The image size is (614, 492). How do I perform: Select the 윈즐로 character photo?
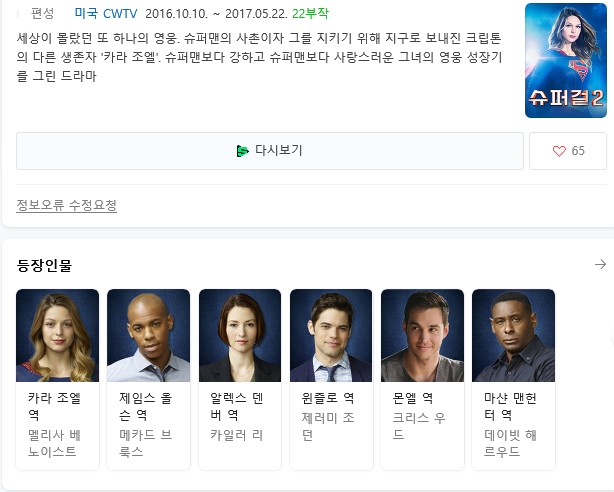331,335
